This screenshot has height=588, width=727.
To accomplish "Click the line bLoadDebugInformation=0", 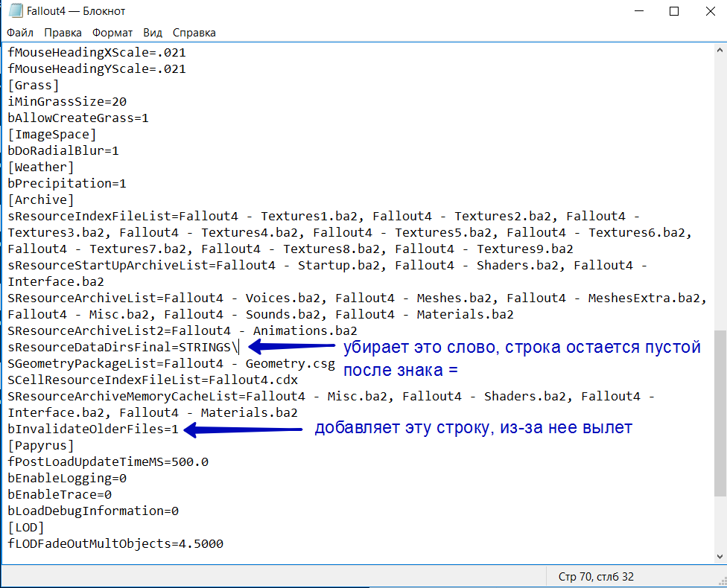I will pyautogui.click(x=92, y=511).
